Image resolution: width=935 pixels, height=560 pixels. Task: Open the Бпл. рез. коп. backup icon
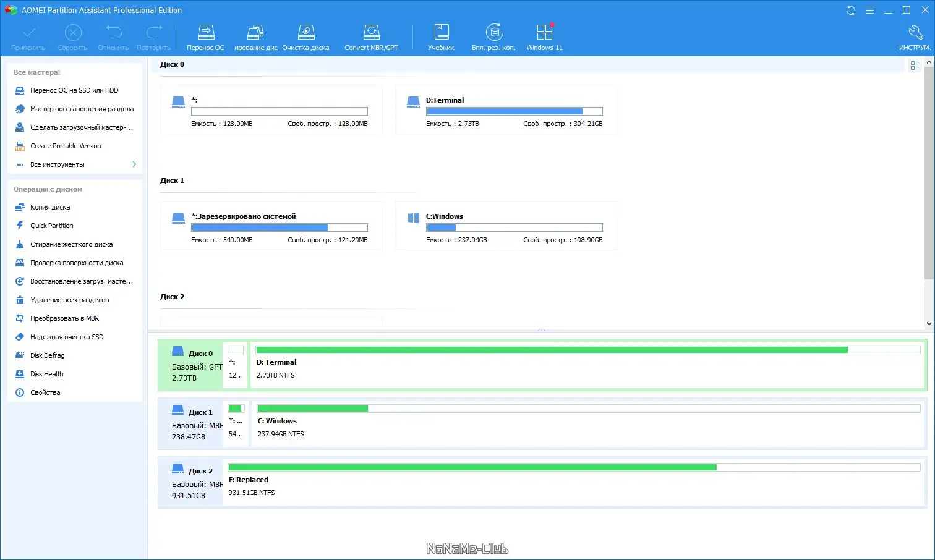coord(494,31)
